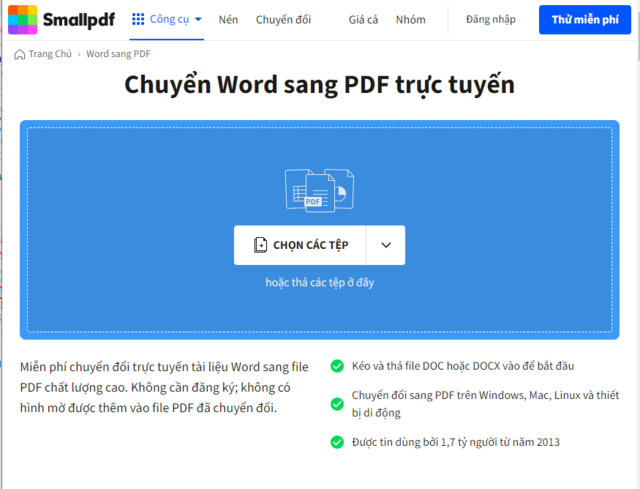Click the file-plus icon on CHỌN CÁC TỆP

(x=260, y=245)
